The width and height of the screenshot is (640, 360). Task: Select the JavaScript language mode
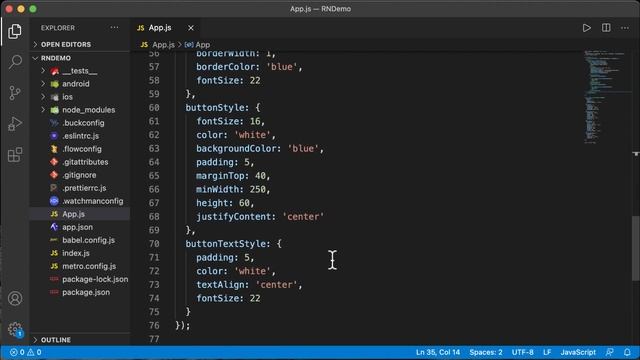(578, 352)
